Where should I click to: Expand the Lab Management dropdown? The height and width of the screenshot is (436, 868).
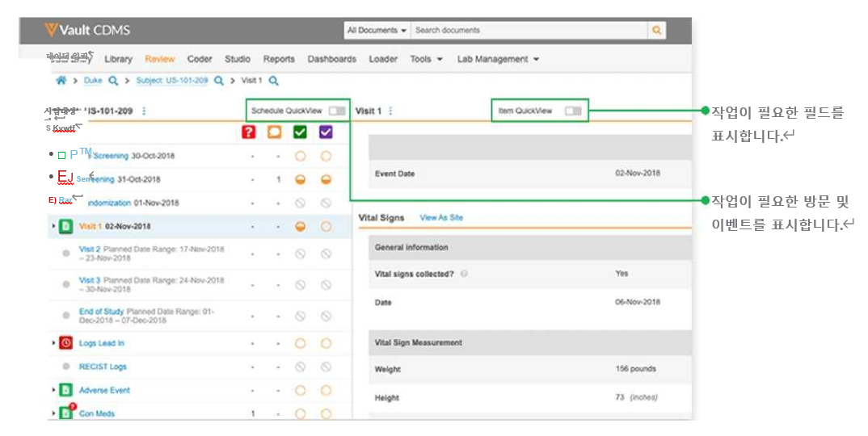[497, 59]
